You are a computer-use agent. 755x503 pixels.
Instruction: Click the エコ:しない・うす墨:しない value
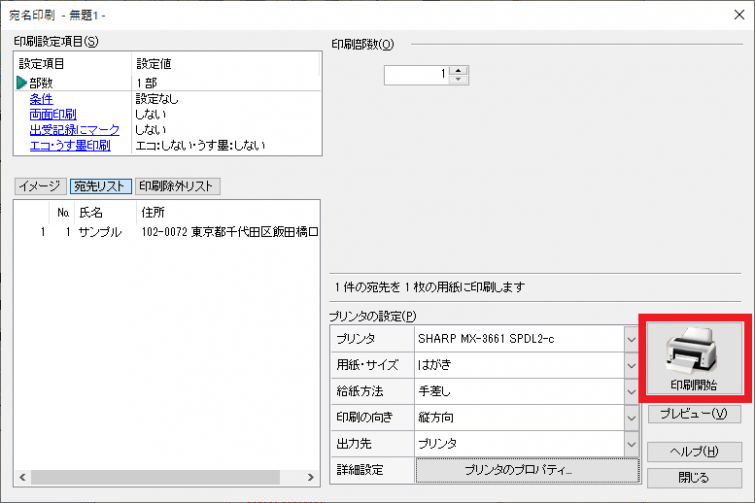(x=200, y=145)
